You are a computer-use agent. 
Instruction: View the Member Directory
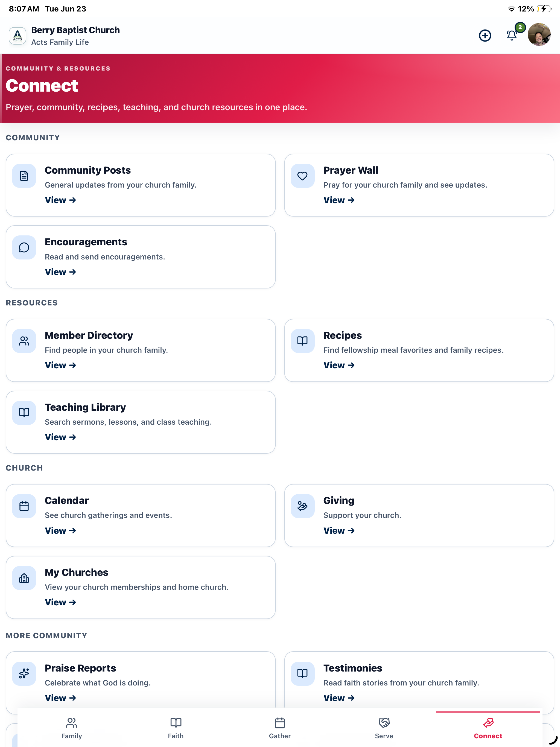[x=60, y=365]
